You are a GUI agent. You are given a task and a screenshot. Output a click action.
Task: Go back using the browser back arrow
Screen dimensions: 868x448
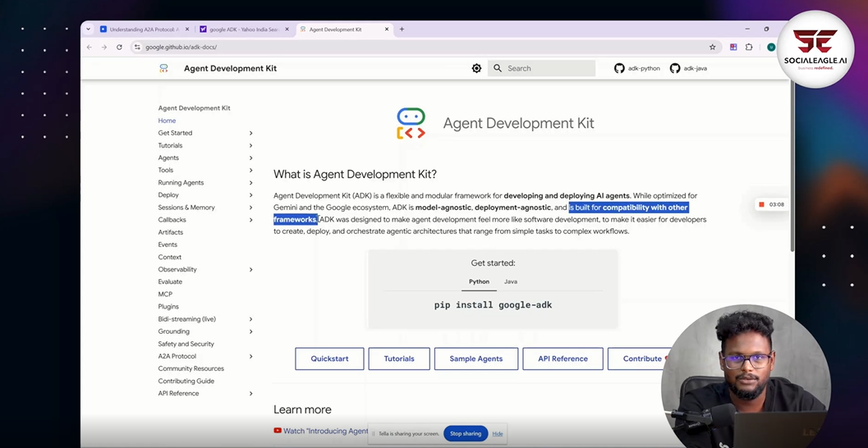click(90, 47)
